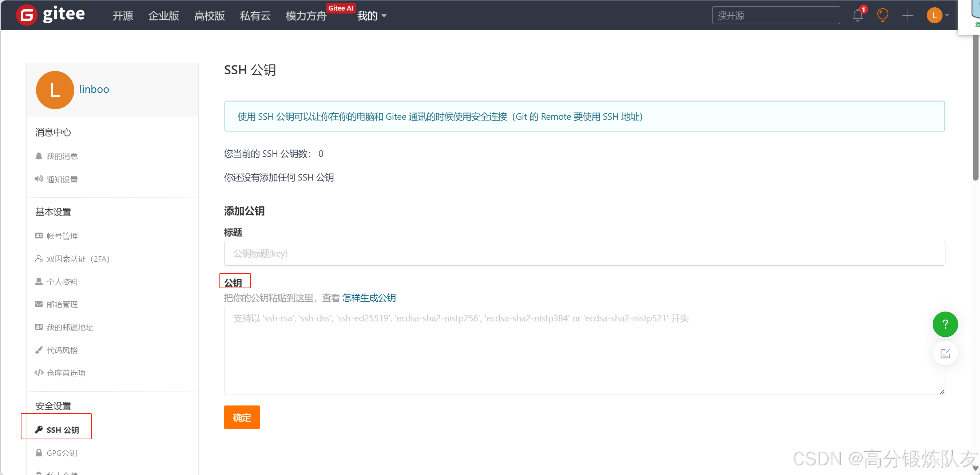The width and height of the screenshot is (980, 475).
Task: Click the public key textarea
Action: point(584,350)
